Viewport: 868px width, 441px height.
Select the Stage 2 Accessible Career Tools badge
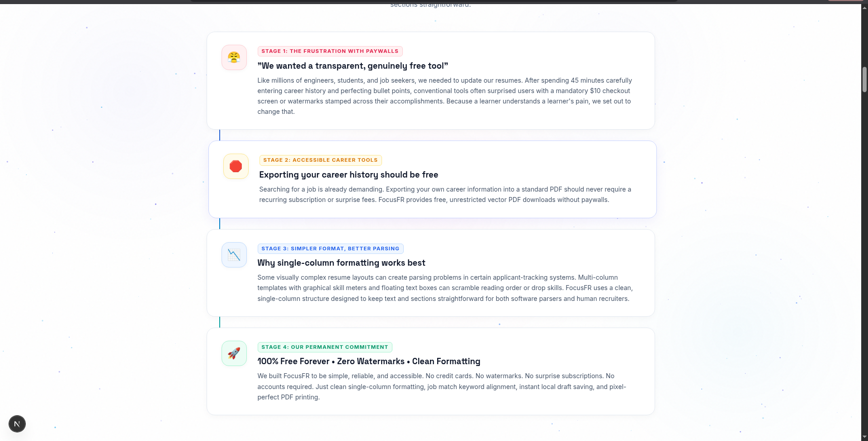(321, 160)
